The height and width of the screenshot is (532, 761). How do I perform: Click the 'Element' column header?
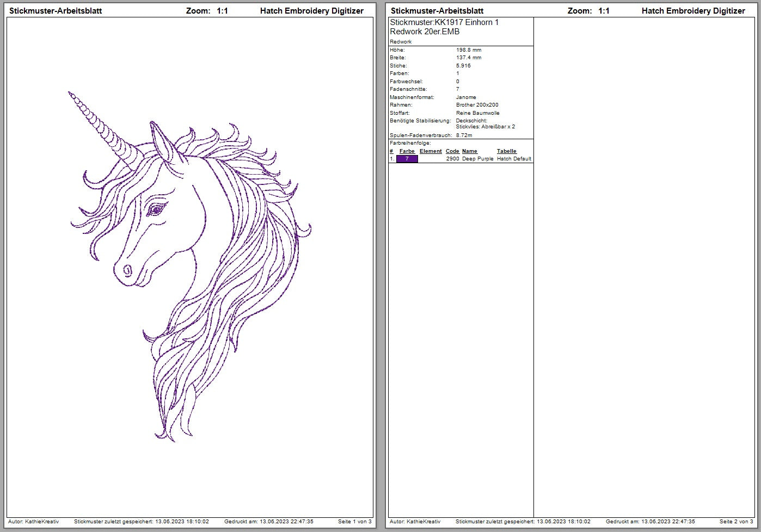431,151
